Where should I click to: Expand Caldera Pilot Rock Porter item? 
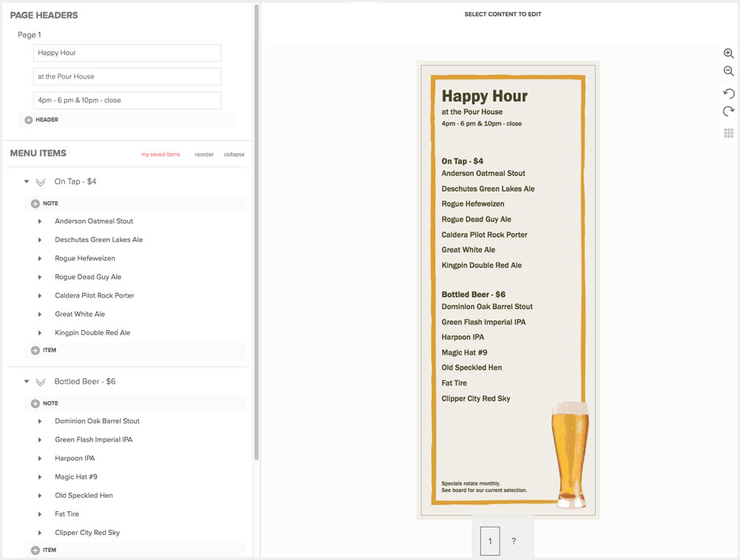(40, 296)
